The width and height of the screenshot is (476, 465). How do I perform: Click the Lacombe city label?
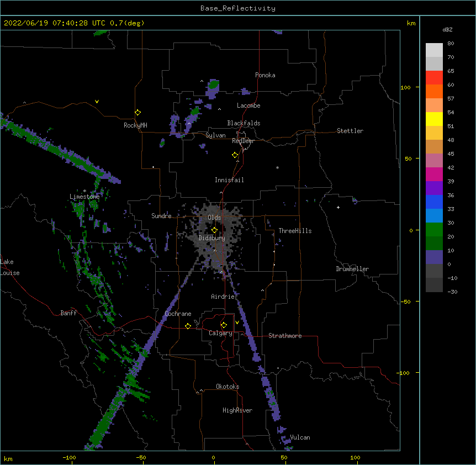pyautogui.click(x=248, y=105)
